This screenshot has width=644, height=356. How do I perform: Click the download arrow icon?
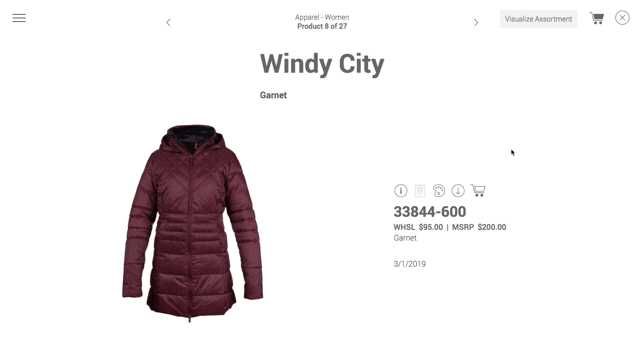(458, 191)
